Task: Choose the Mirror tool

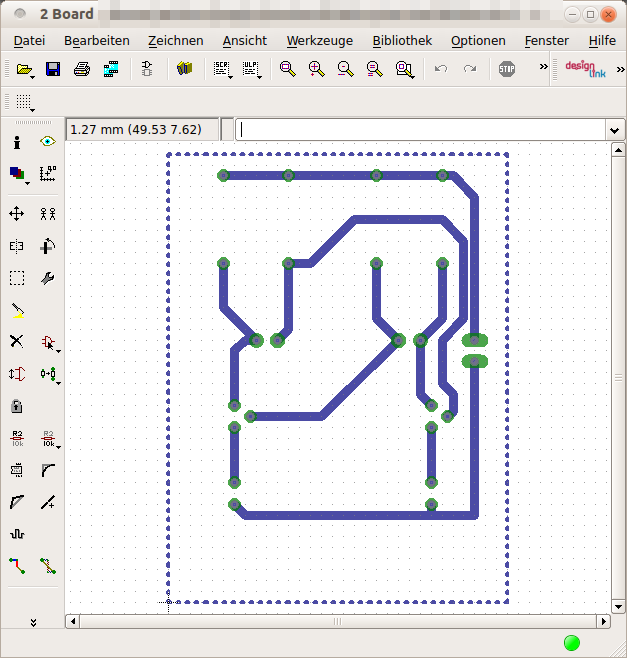Action: [x=17, y=246]
